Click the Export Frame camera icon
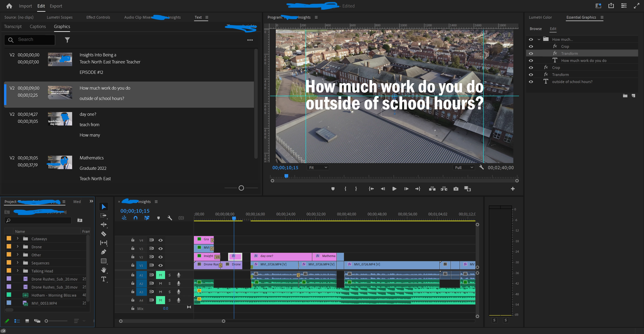The width and height of the screenshot is (644, 334). point(456,189)
